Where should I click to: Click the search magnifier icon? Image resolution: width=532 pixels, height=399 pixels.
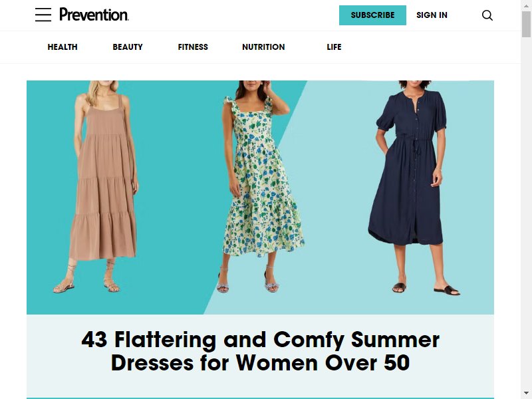487,15
